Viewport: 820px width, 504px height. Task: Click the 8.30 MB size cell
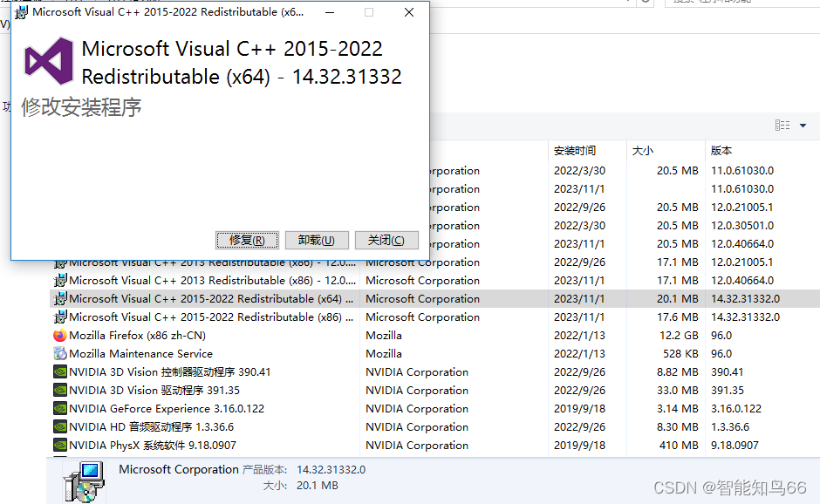(677, 426)
